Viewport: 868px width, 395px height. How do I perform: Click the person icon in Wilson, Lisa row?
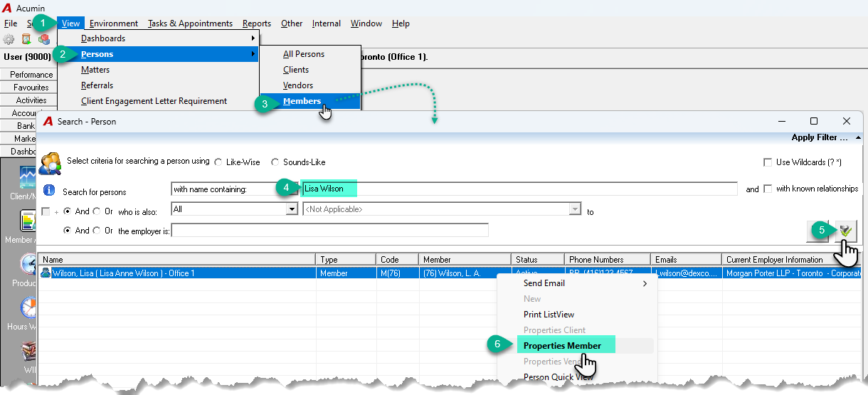point(46,273)
